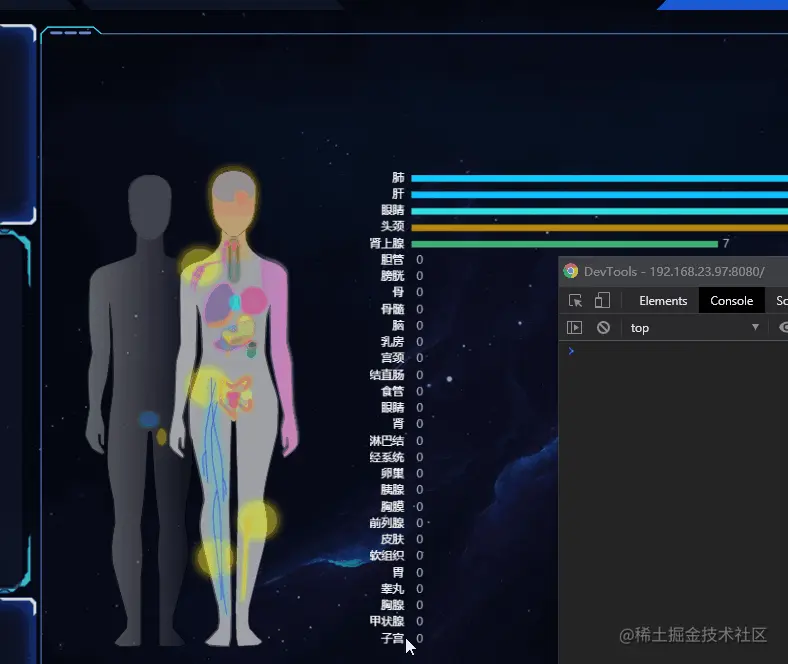Click the orange 头颈 bar

tap(600, 227)
